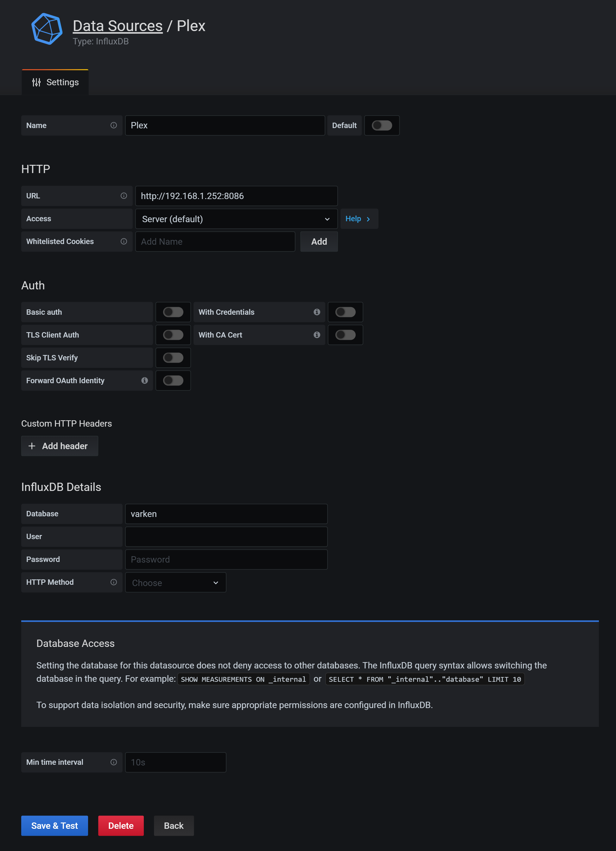
Task: Click the Forward OAuth Identity info icon
Action: point(144,380)
